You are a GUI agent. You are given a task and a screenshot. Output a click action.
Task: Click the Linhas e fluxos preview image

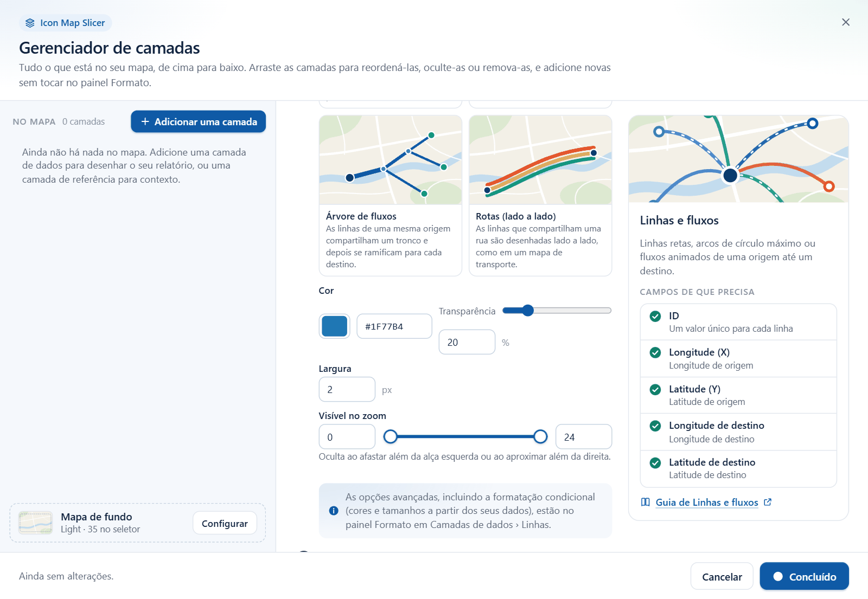click(x=738, y=159)
